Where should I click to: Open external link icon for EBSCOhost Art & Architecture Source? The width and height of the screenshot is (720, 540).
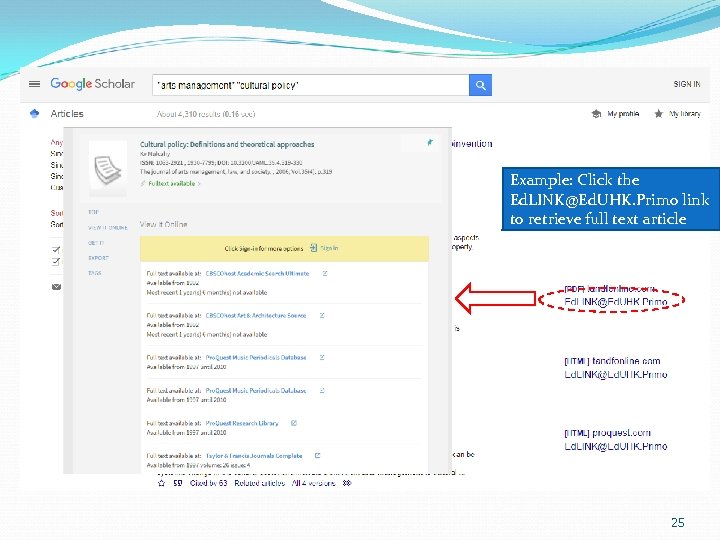click(322, 315)
